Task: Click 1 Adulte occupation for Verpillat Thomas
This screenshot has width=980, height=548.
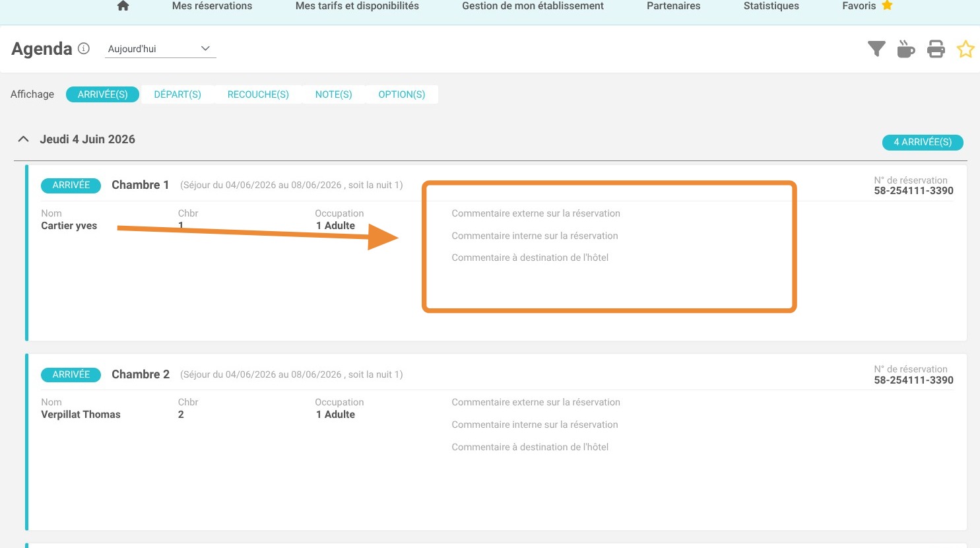Action: (x=335, y=415)
